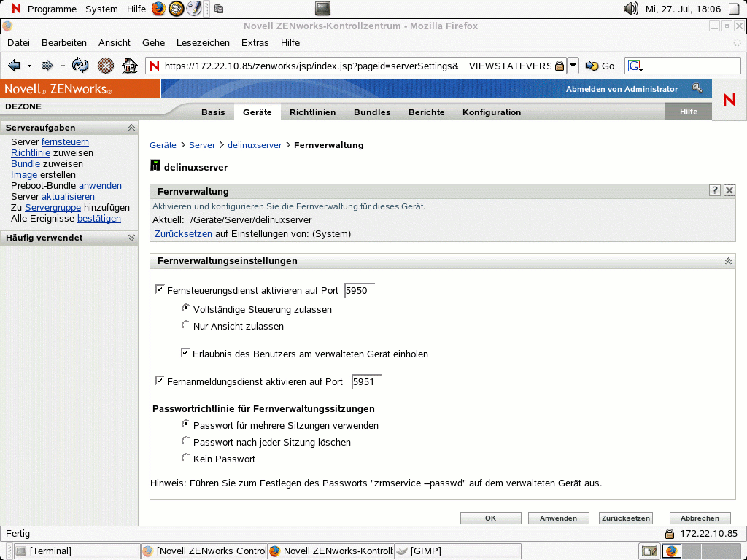Open the Datei menu

click(x=18, y=43)
